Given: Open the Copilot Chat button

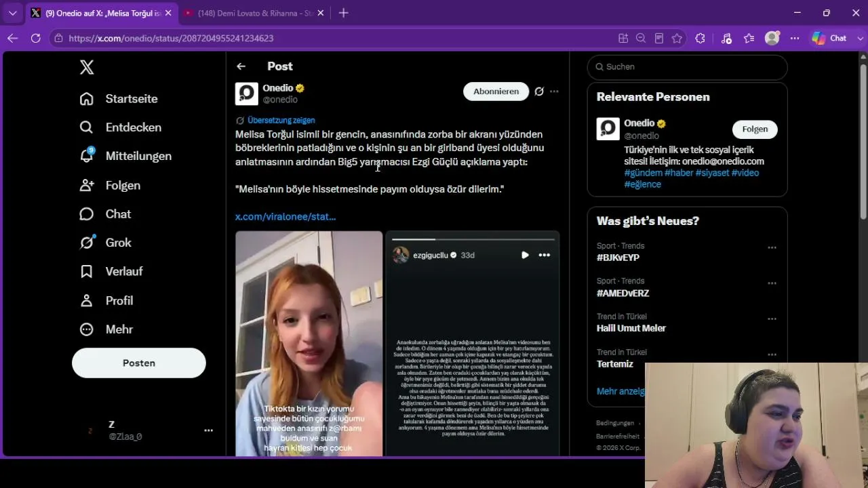Looking at the screenshot, I should click(x=829, y=39).
